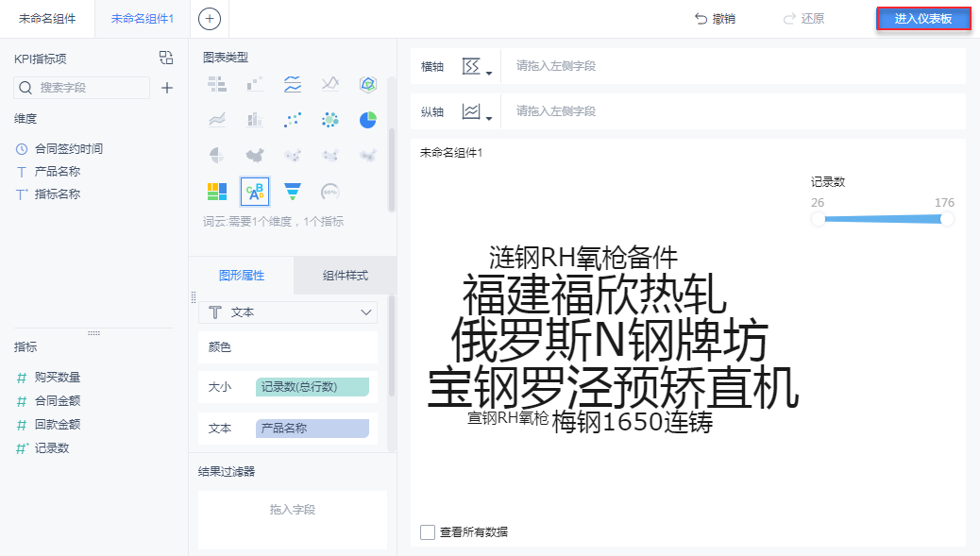980x556 pixels.
Task: Click the 进入仪表板 button
Action: (x=923, y=19)
